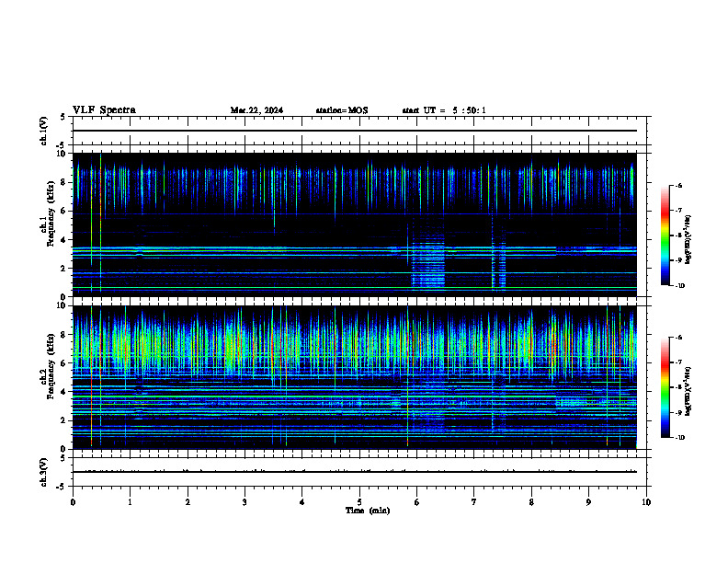Click the time axis tick label "0"
This screenshot has height=563, width=728.
pyautogui.click(x=73, y=502)
